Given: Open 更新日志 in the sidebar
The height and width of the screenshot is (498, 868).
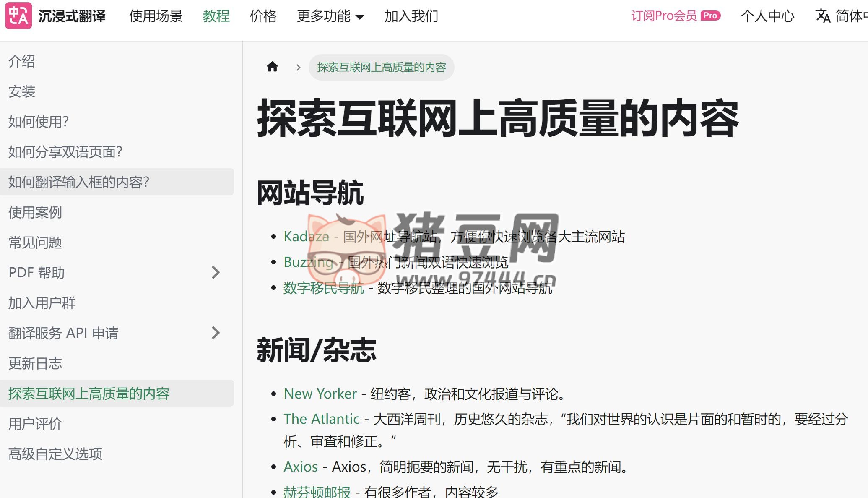Looking at the screenshot, I should click(35, 363).
